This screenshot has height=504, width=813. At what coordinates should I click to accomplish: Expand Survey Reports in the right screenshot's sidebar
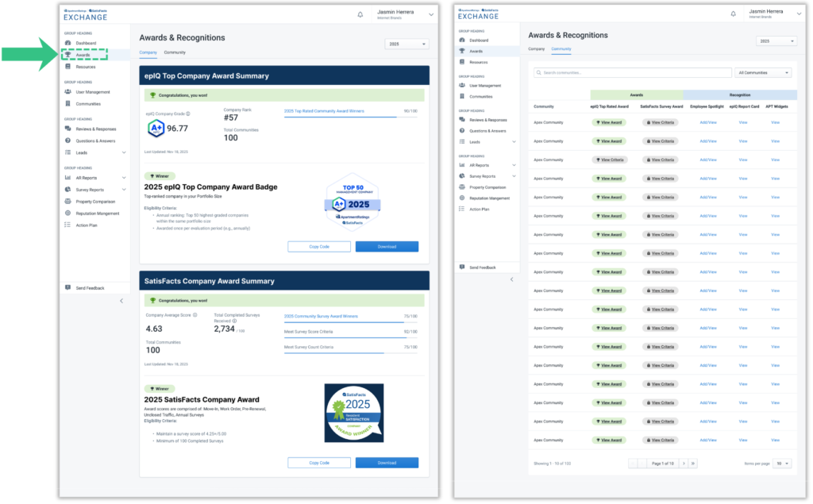pos(514,176)
